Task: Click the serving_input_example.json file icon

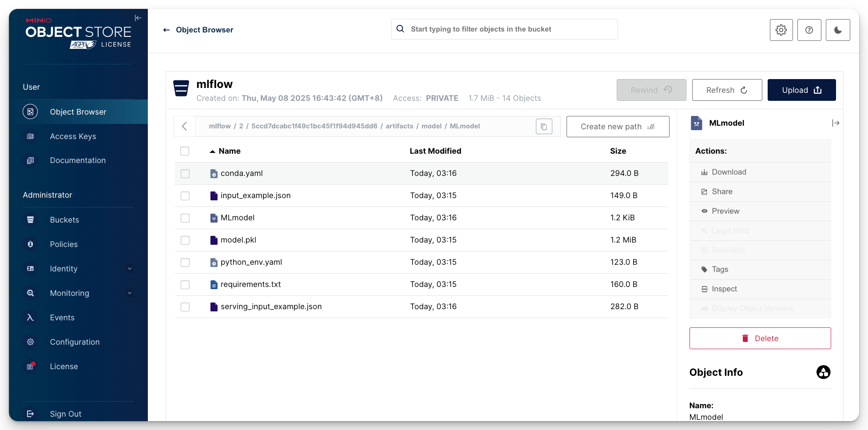Action: tap(214, 307)
